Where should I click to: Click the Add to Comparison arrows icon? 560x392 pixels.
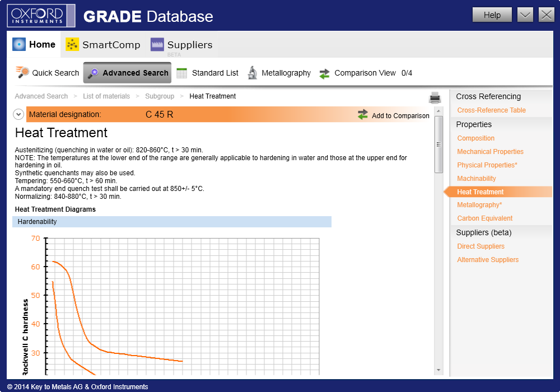pos(363,115)
